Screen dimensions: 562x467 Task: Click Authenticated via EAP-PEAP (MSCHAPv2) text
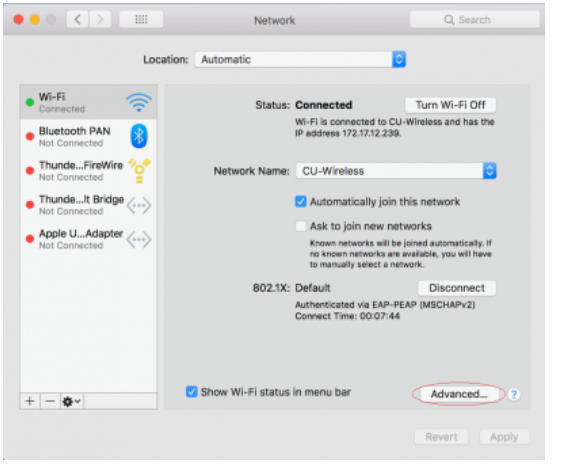(385, 305)
